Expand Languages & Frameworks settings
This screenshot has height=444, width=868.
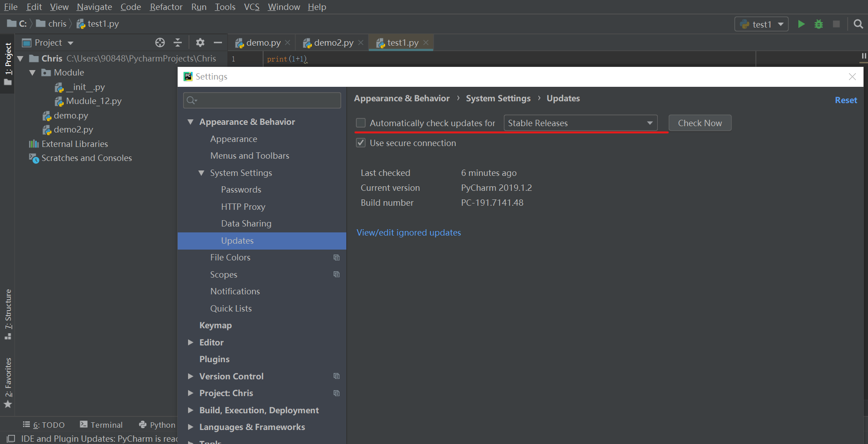(x=191, y=427)
